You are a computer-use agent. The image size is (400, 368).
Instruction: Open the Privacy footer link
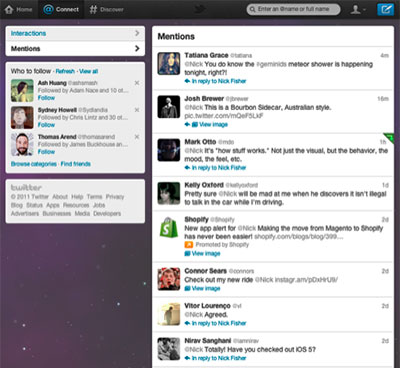115,197
